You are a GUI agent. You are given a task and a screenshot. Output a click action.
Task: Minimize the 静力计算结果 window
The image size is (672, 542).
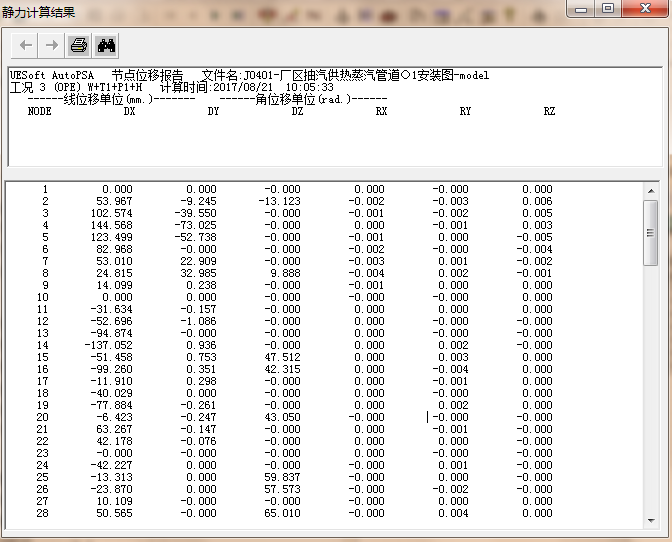click(581, 9)
